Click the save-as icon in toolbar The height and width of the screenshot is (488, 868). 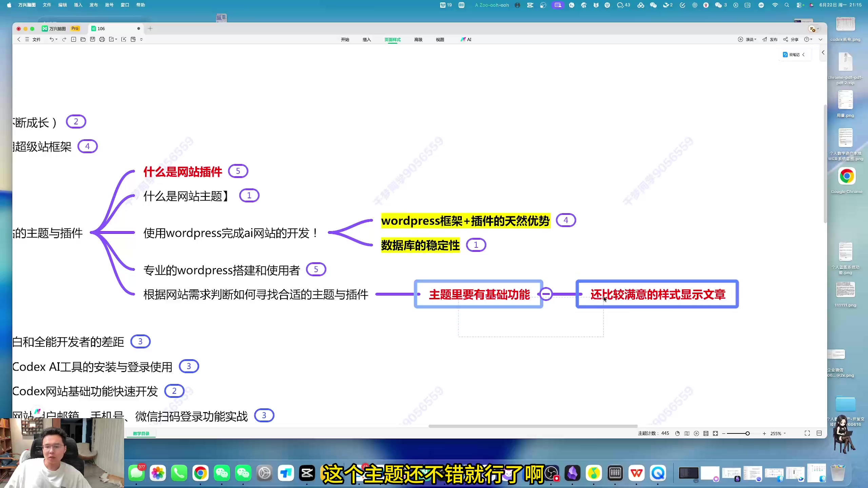pyautogui.click(x=133, y=39)
